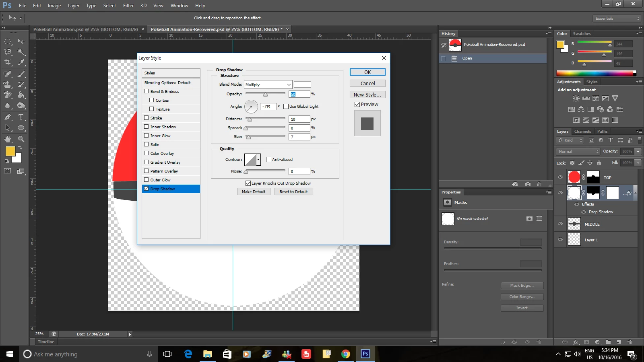Select Blending Options: Default row
This screenshot has height=362, width=644.
[171, 82]
